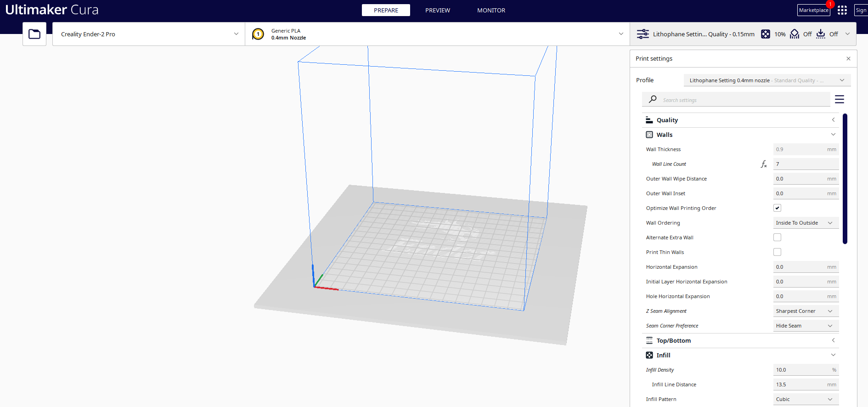
Task: Click the support icon in summary bar
Action: tap(795, 34)
